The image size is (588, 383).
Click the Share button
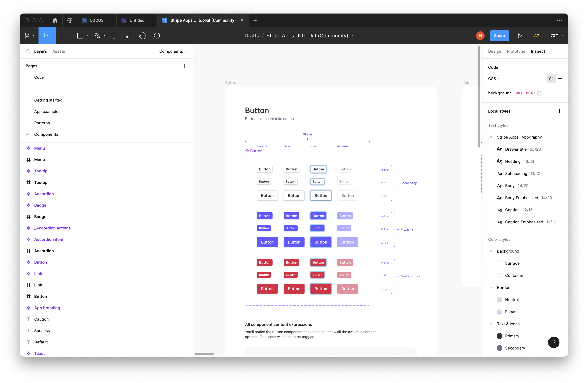[x=499, y=36]
